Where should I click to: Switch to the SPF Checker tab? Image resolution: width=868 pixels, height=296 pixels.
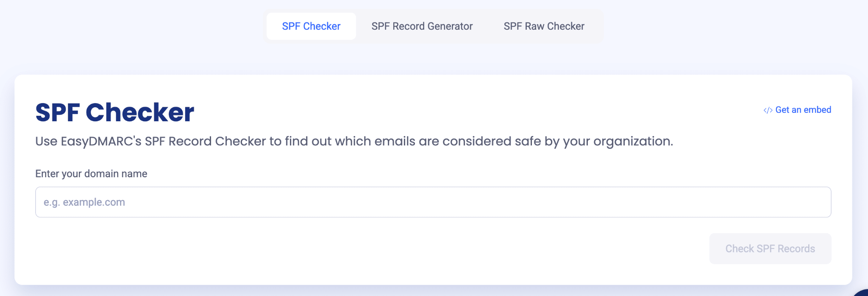[311, 26]
